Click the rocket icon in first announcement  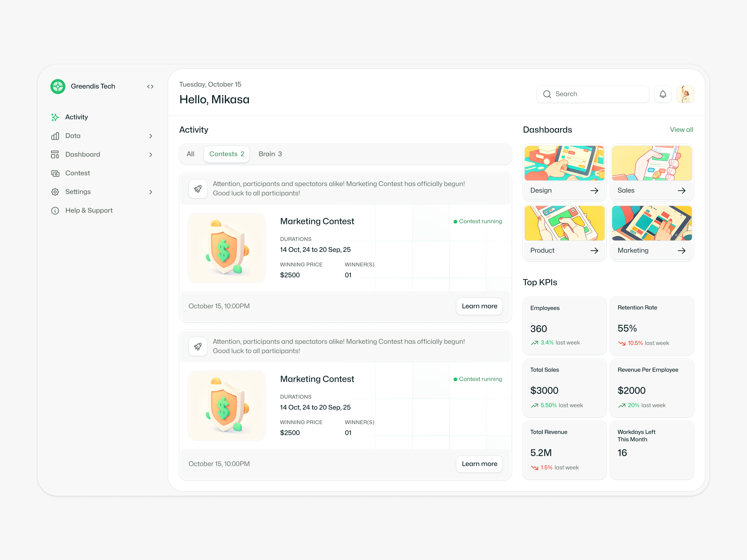pos(198,189)
